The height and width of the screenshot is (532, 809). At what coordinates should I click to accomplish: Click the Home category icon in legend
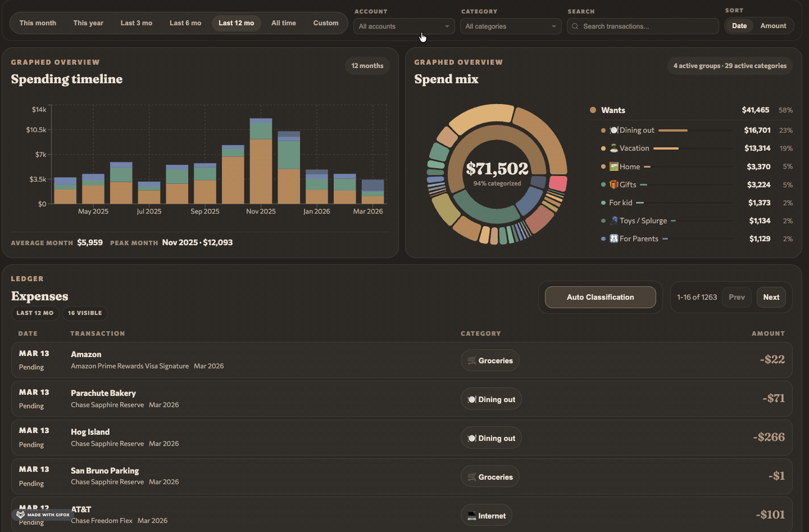pyautogui.click(x=613, y=166)
